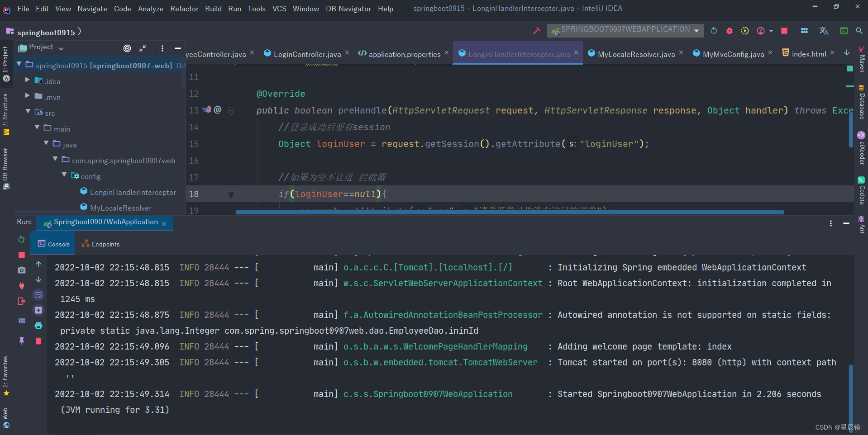Clear console with trash icon
Viewport: 868px width, 435px height.
point(38,341)
